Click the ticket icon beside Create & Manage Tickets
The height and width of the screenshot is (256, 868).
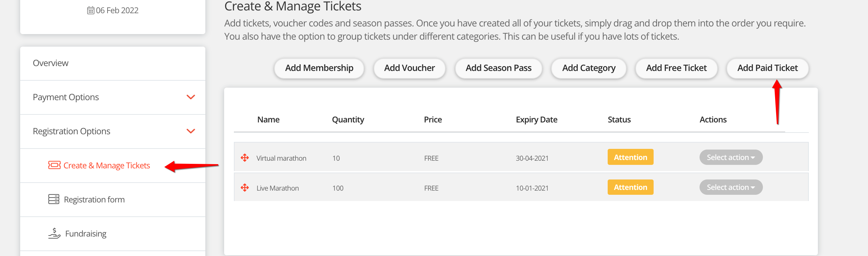pyautogui.click(x=54, y=165)
